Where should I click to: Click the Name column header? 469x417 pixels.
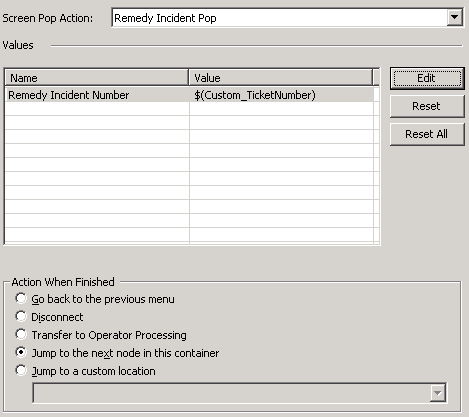(x=97, y=78)
